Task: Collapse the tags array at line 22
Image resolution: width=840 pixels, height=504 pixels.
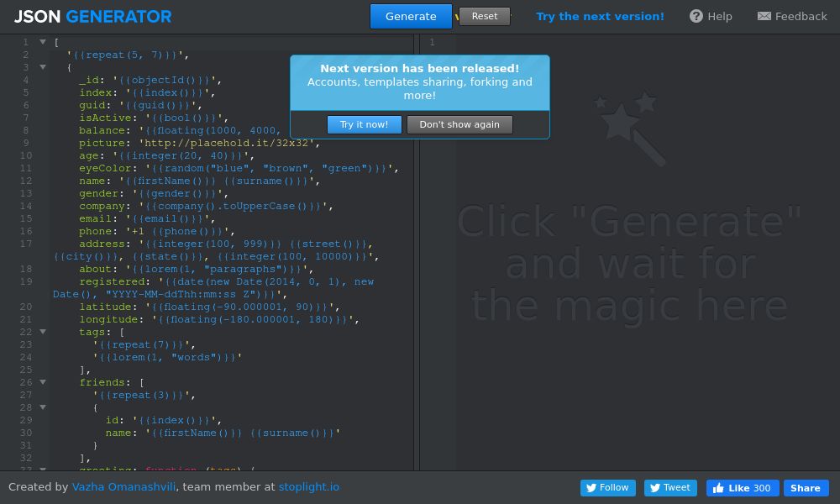Action: click(43, 331)
